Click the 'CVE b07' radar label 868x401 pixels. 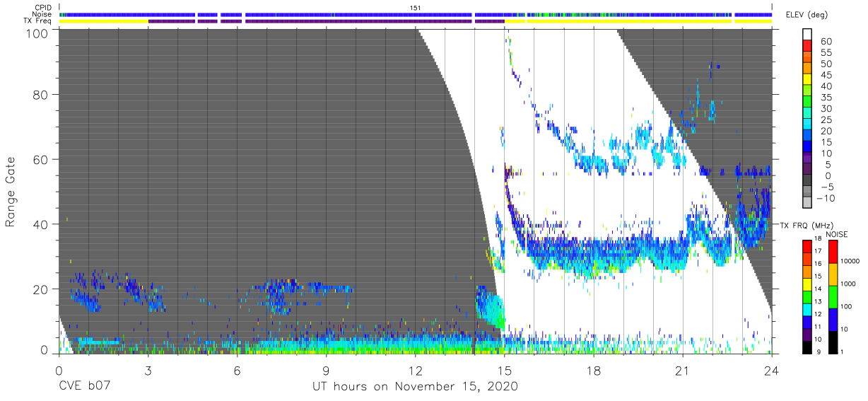(x=84, y=386)
